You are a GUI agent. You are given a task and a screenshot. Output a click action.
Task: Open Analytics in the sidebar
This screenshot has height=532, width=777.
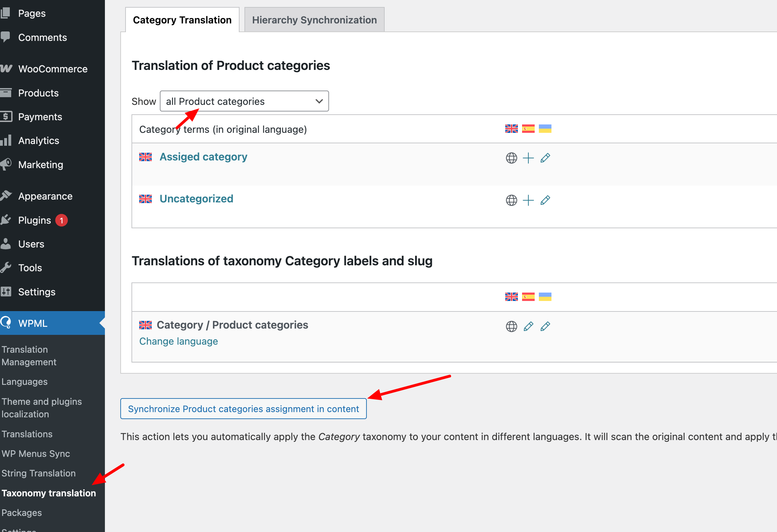[x=38, y=141]
